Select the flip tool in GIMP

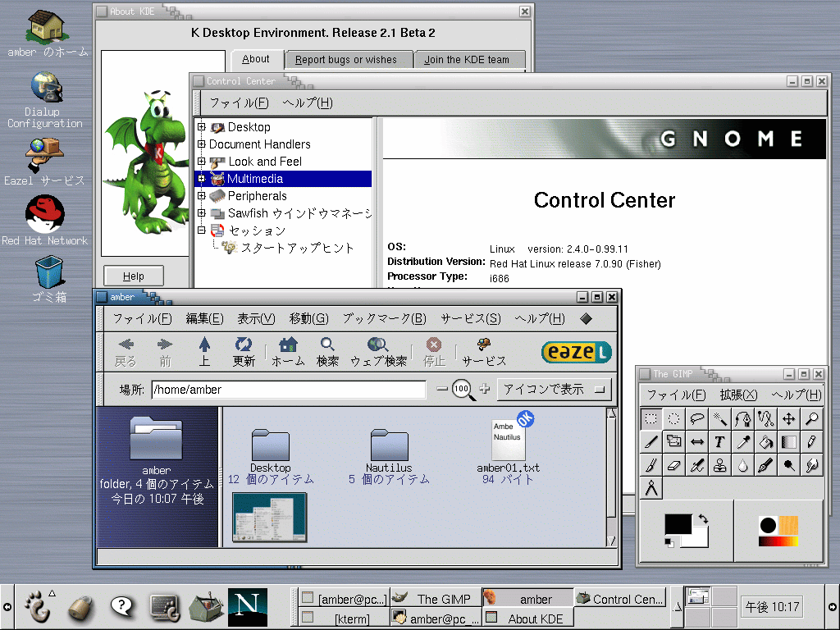(x=697, y=442)
